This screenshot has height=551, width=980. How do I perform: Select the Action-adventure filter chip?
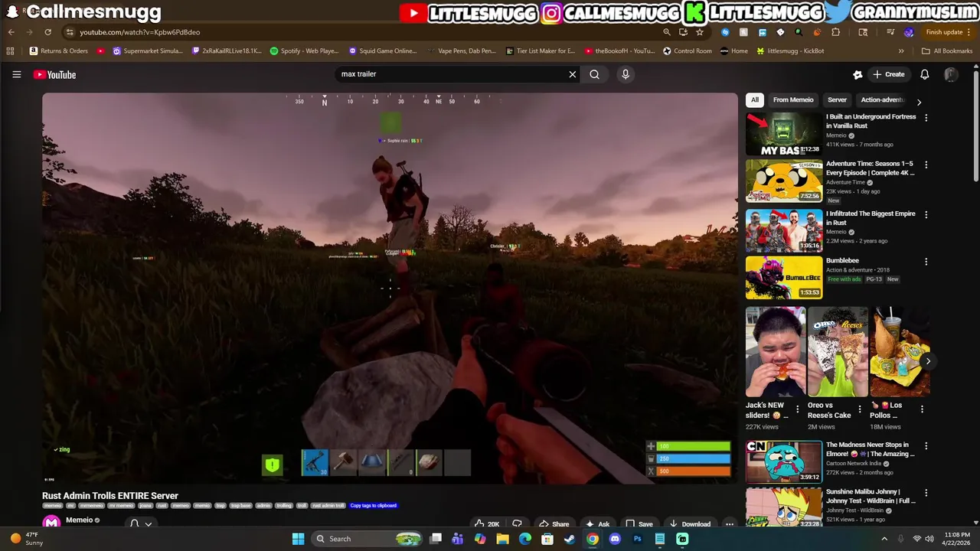coord(882,99)
